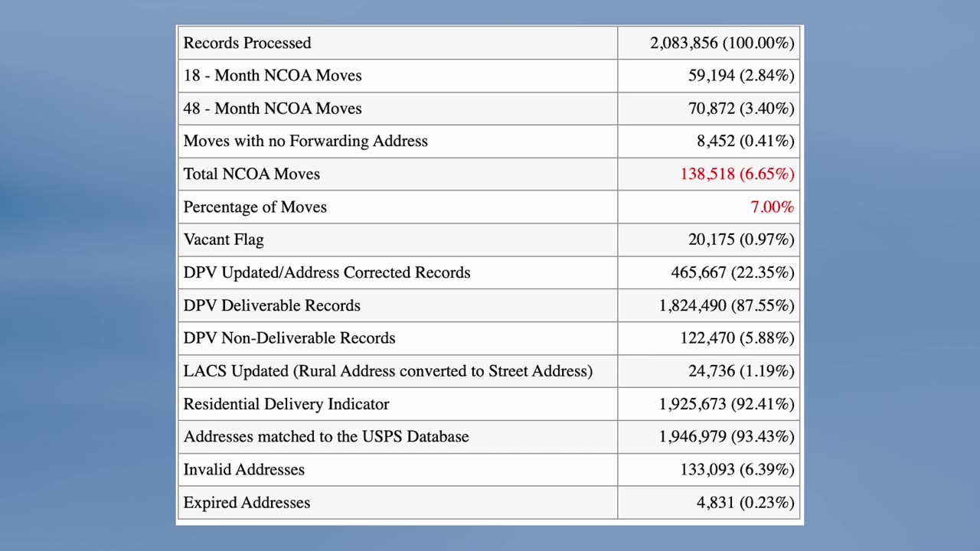Select the 70,872 (3.40%) value
Image resolution: width=980 pixels, height=551 pixels.
click(x=741, y=109)
